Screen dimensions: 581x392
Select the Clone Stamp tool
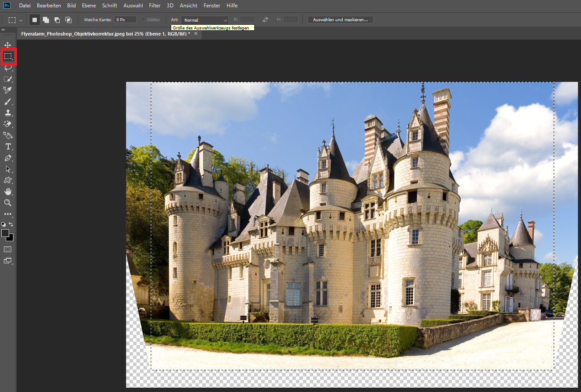[8, 113]
